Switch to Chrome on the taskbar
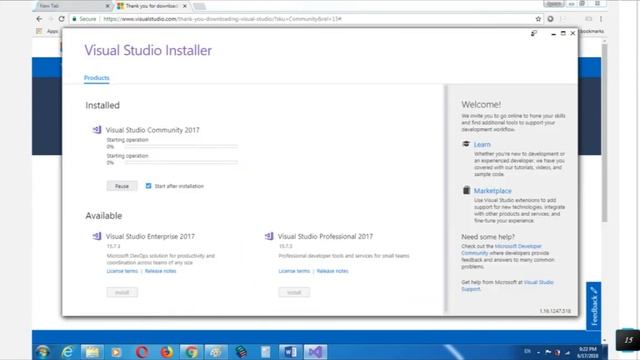The height and width of the screenshot is (360, 640). click(191, 351)
